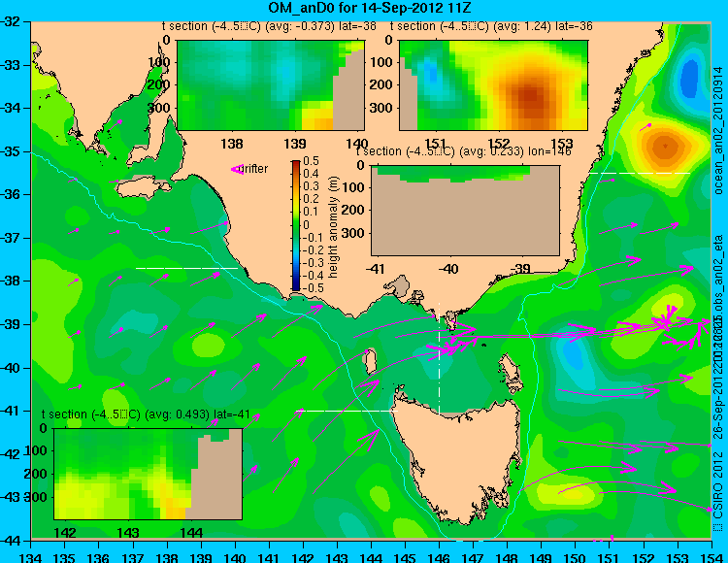Image resolution: width=728 pixels, height=563 pixels.
Task: Click '-40' under the lon=146 section inset
Action: click(449, 268)
